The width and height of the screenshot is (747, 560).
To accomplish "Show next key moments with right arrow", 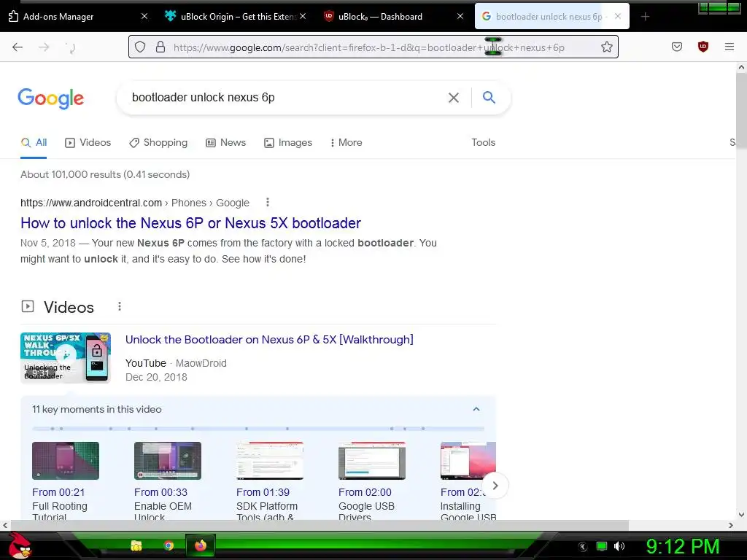I will click(495, 485).
